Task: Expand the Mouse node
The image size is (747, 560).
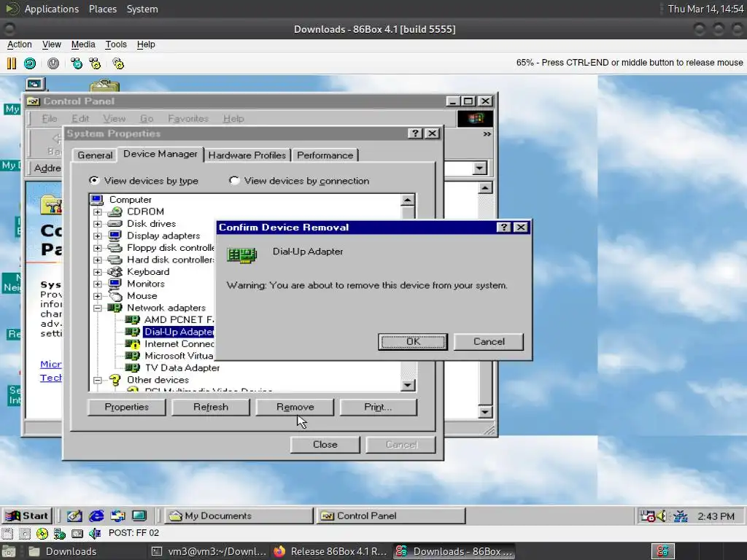Action: point(98,296)
